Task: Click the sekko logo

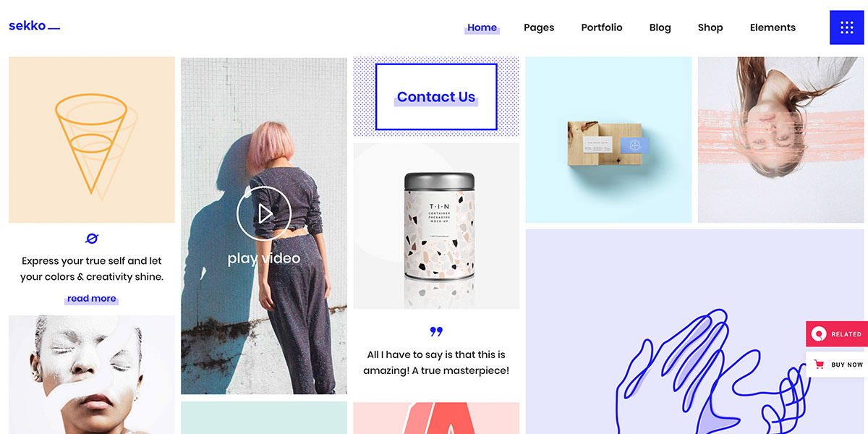Action: click(34, 26)
